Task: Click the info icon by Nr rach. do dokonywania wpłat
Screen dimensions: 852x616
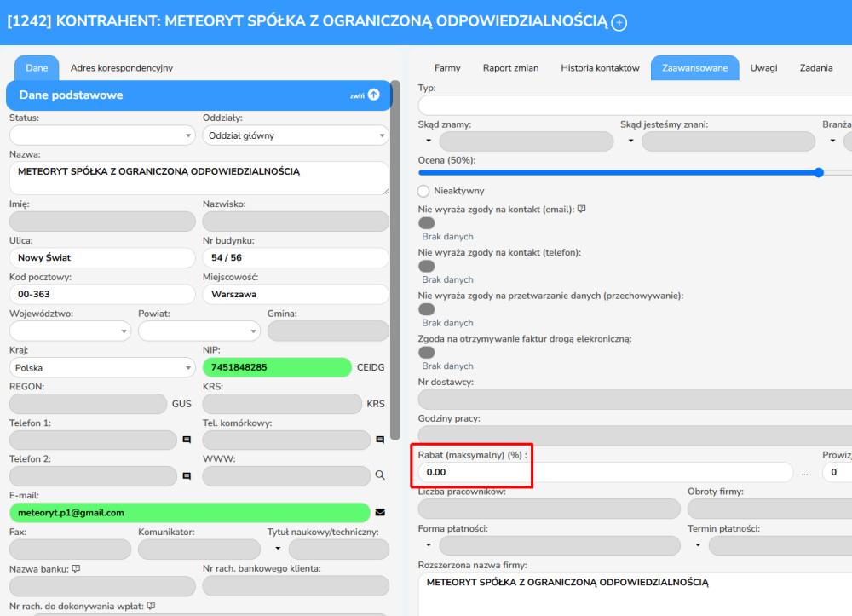Action: 151,606
